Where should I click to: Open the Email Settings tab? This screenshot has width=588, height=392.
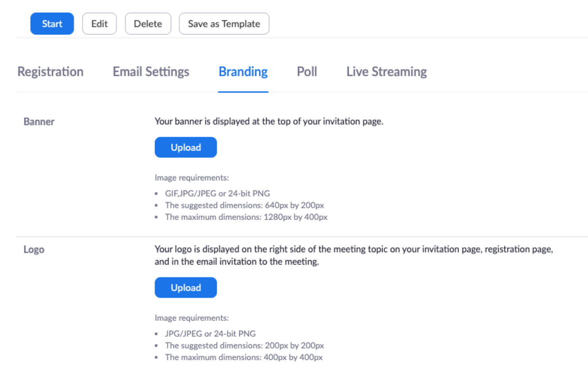(x=151, y=72)
